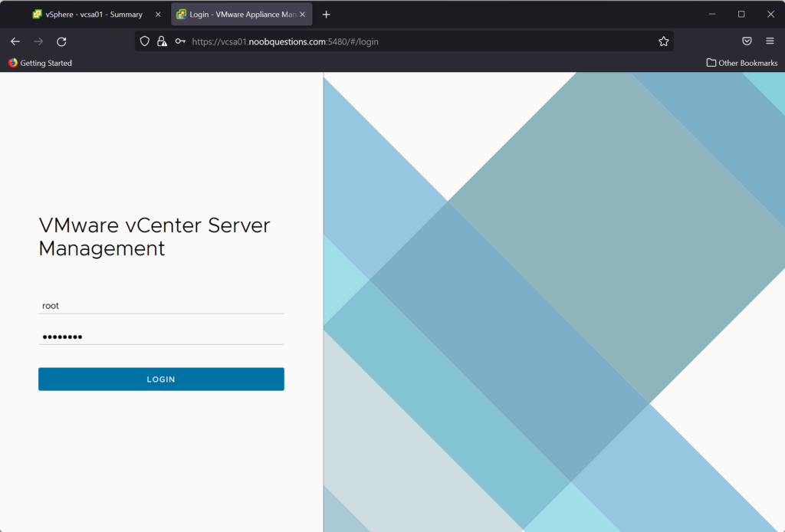The image size is (785, 532).
Task: Go back to the previous page
Action: (15, 41)
